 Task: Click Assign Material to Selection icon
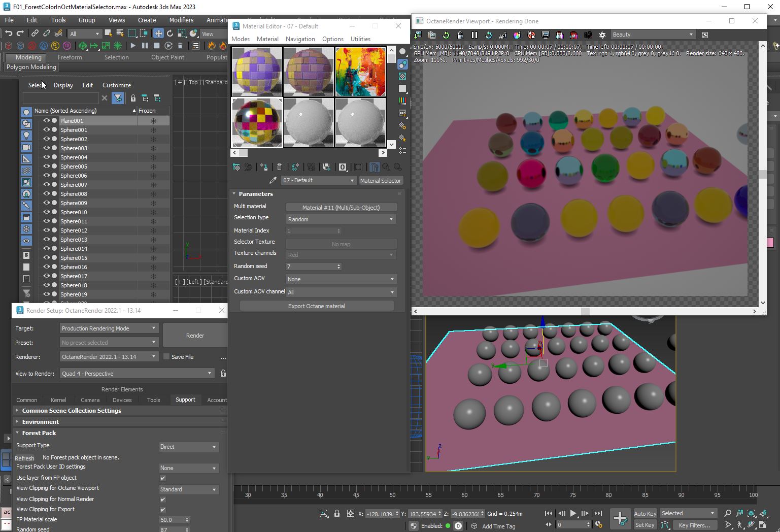264,167
